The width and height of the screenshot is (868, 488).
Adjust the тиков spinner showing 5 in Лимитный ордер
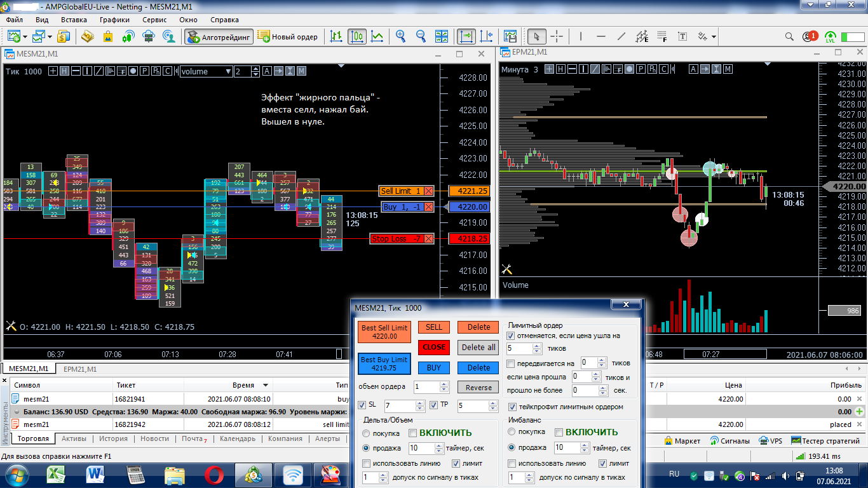538,349
